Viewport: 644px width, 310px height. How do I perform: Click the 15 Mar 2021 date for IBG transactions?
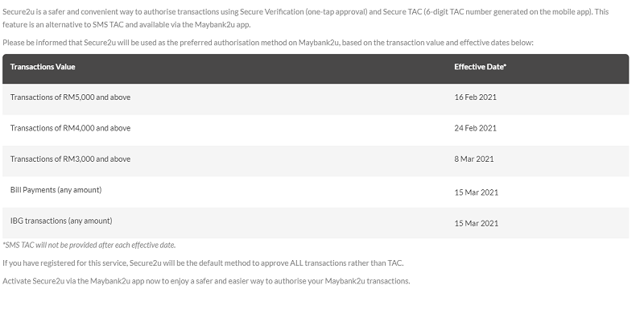point(476,223)
